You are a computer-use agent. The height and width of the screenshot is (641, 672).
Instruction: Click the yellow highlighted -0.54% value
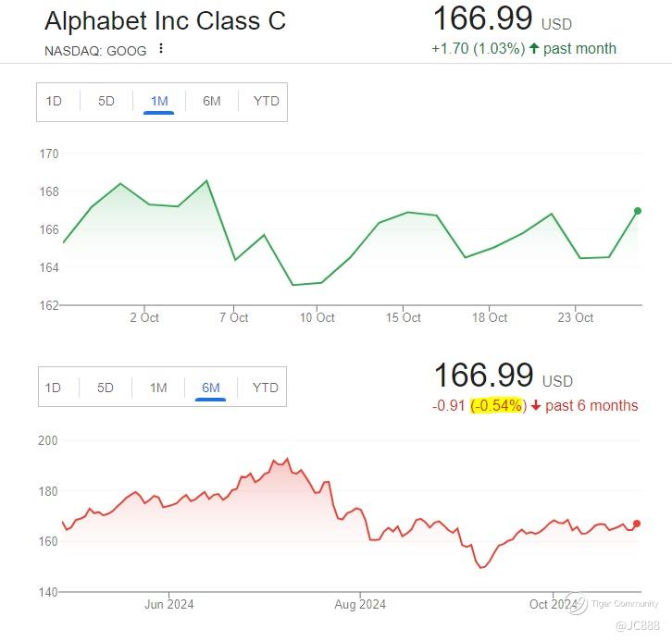(x=498, y=405)
